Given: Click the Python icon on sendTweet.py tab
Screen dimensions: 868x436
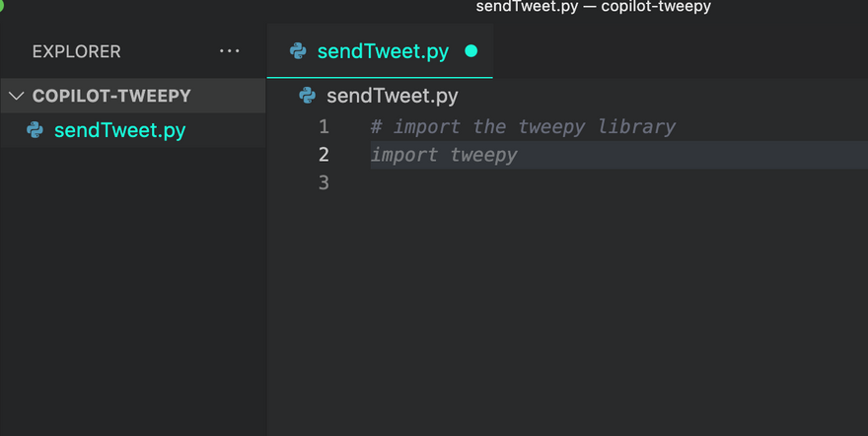Looking at the screenshot, I should click(298, 51).
